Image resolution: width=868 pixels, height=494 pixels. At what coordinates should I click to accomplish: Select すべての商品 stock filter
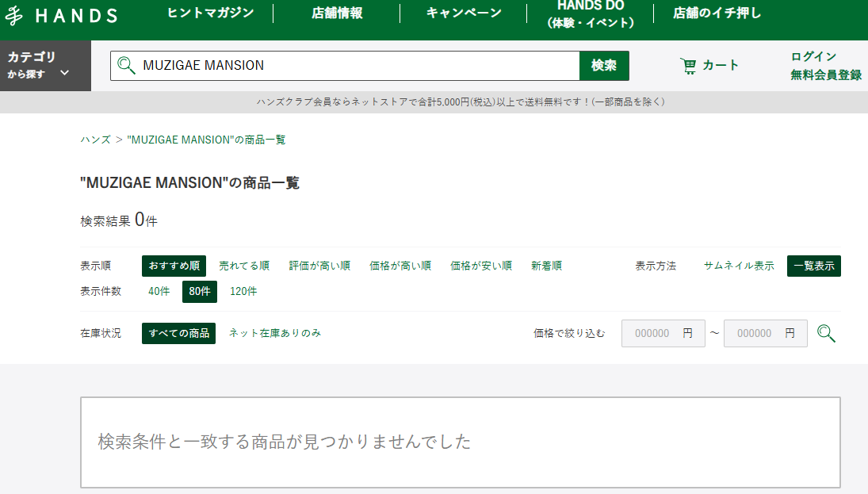point(178,333)
